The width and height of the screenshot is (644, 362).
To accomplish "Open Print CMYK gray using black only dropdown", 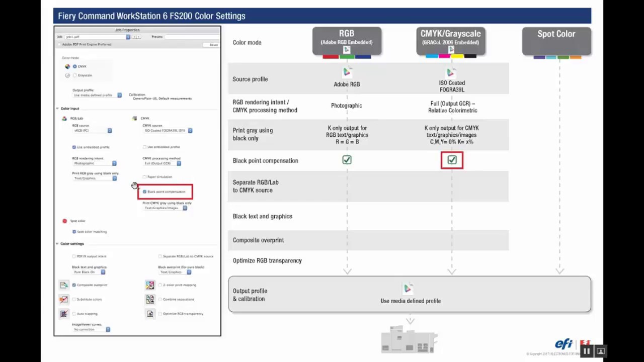I will coord(165,208).
